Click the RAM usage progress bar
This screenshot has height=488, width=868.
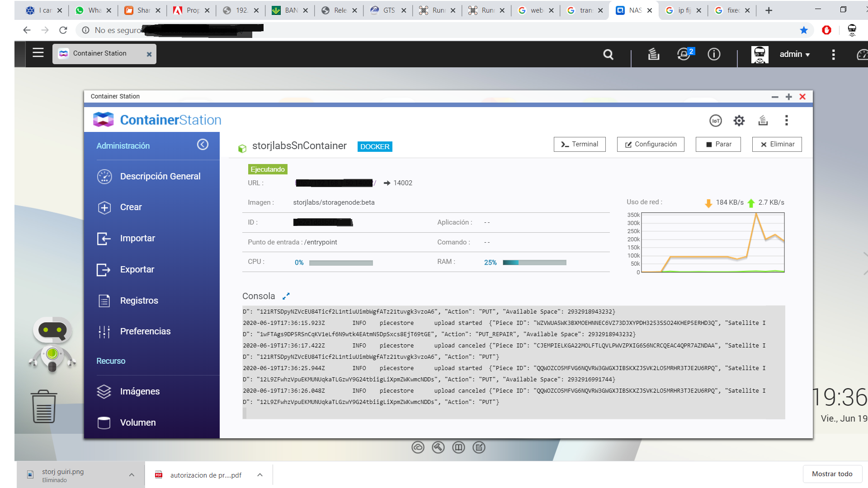tap(534, 263)
